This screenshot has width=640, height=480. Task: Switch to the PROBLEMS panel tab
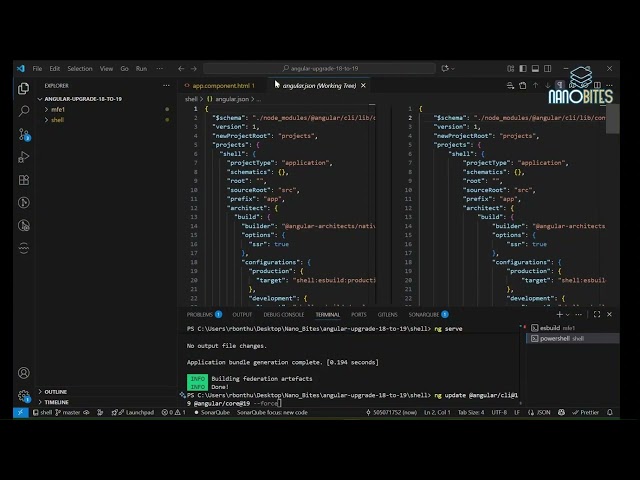pos(204,314)
